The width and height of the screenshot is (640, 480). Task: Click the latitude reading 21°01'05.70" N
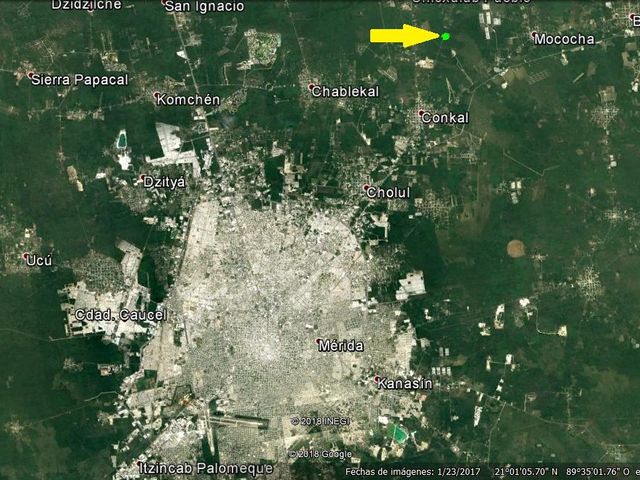click(x=526, y=472)
